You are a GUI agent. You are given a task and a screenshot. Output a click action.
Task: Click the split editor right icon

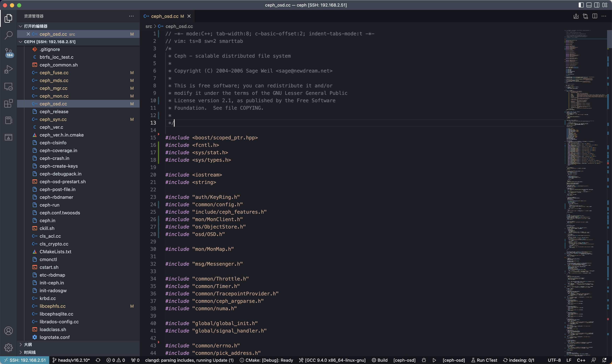coord(595,16)
